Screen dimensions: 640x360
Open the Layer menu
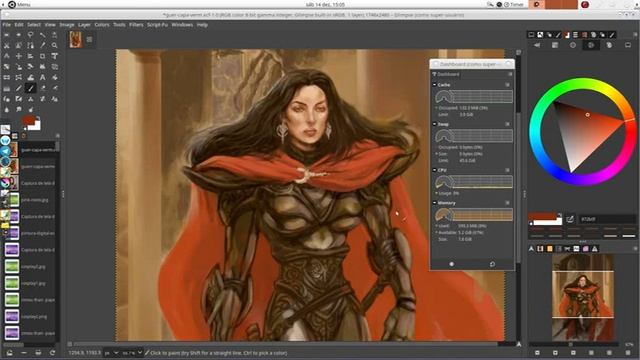(x=84, y=25)
